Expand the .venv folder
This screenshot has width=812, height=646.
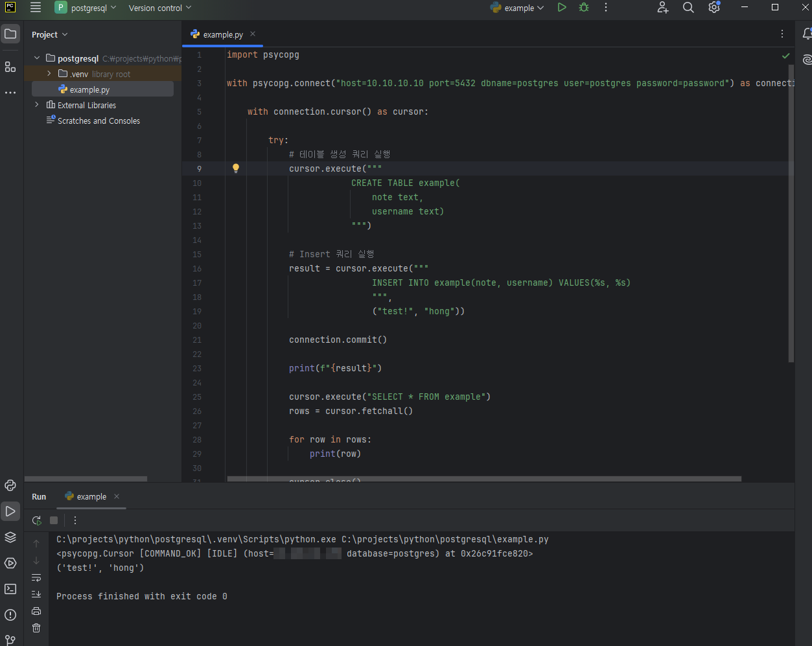click(49, 74)
